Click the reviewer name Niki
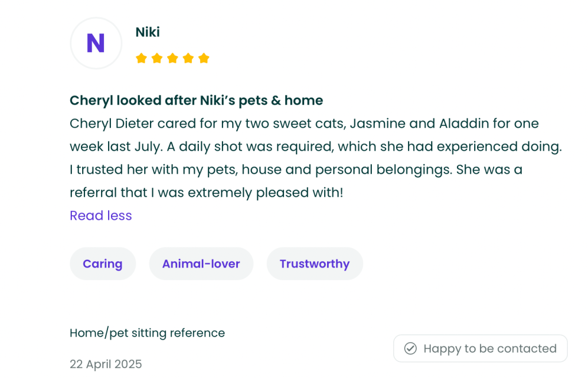This screenshot has height=378, width=588. 148,32
